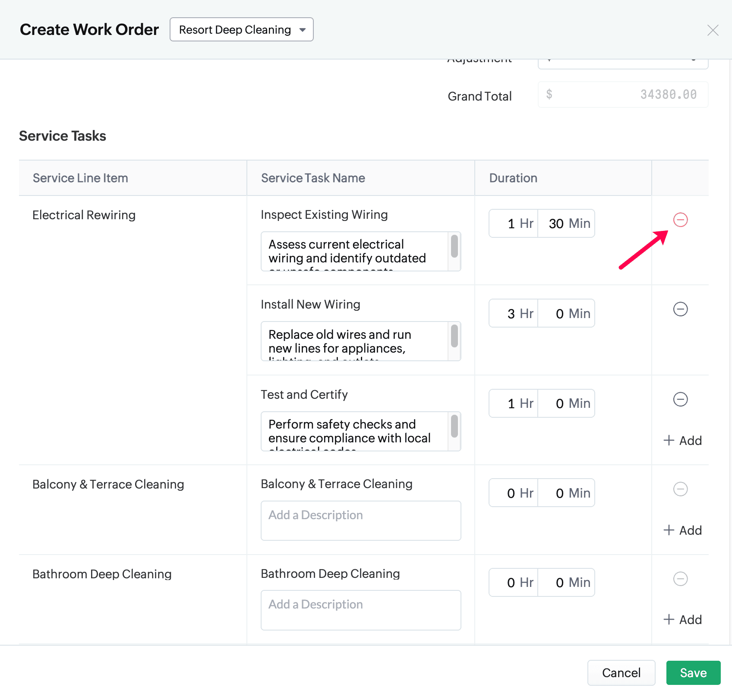The image size is (732, 700).
Task: Delete the Test and Certify task row
Action: pyautogui.click(x=680, y=400)
